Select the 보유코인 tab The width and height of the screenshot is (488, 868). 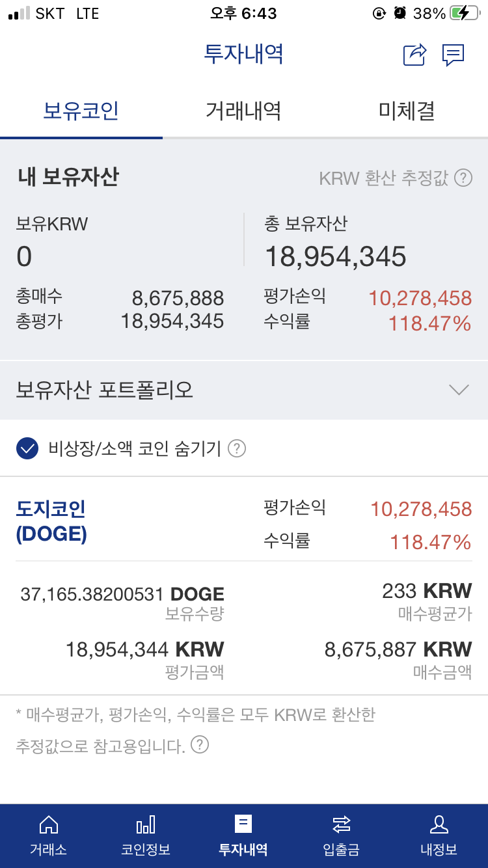[x=81, y=111]
